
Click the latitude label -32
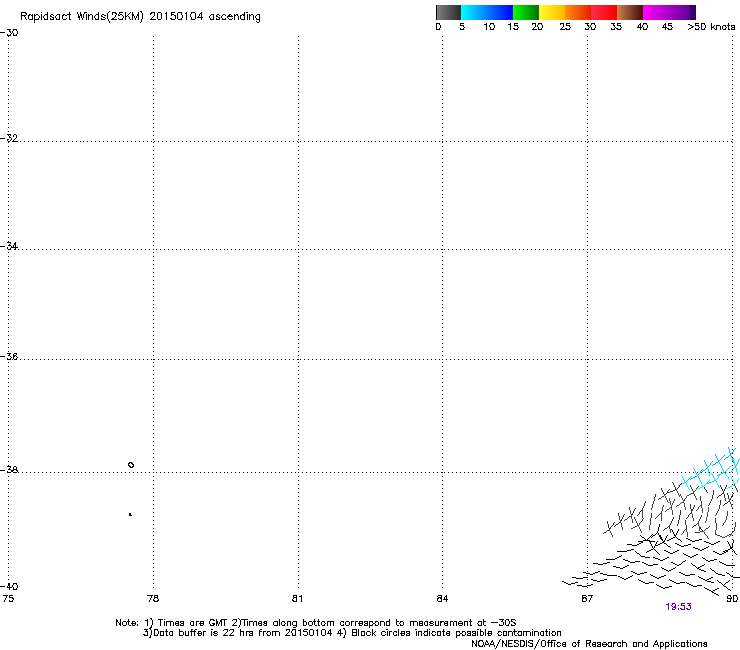pos(9,138)
